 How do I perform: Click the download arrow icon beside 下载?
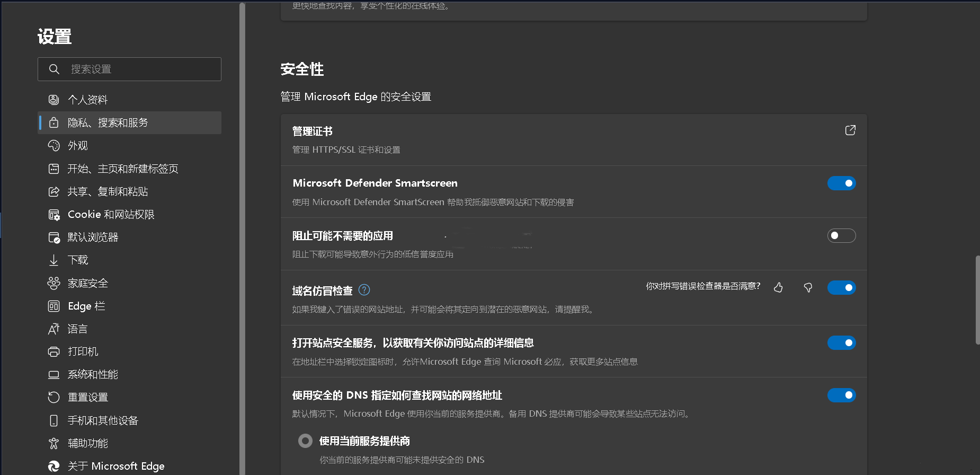click(54, 260)
